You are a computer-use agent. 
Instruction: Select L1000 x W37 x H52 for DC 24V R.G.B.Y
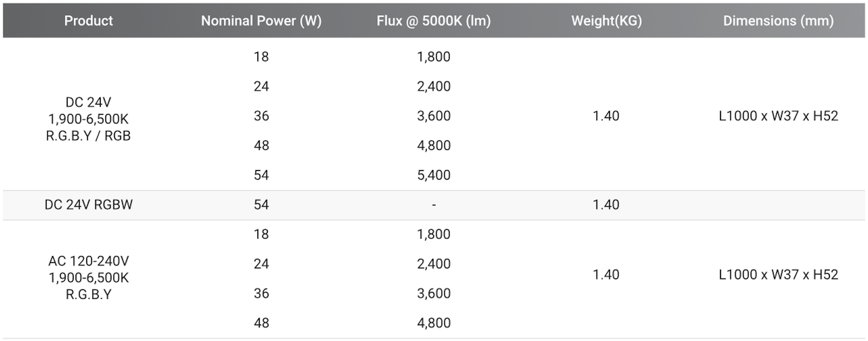pyautogui.click(x=778, y=116)
